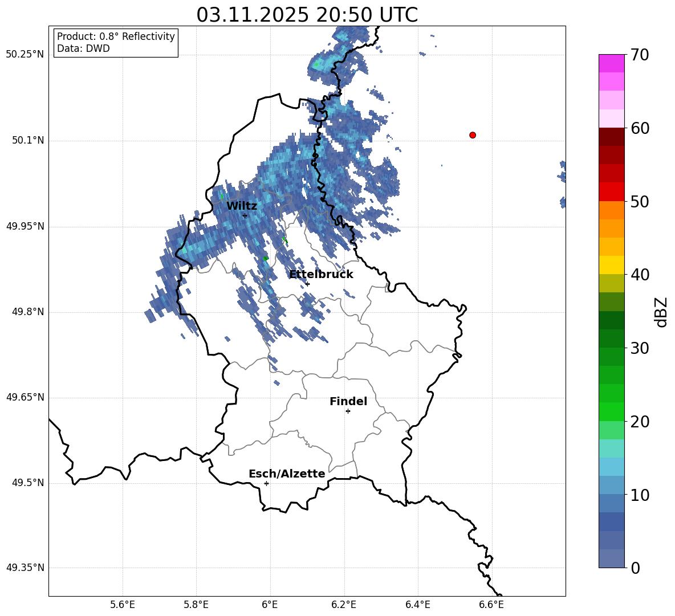Click the colorbar tick value 40
Viewport: 675px width, 616px height.
click(x=640, y=275)
